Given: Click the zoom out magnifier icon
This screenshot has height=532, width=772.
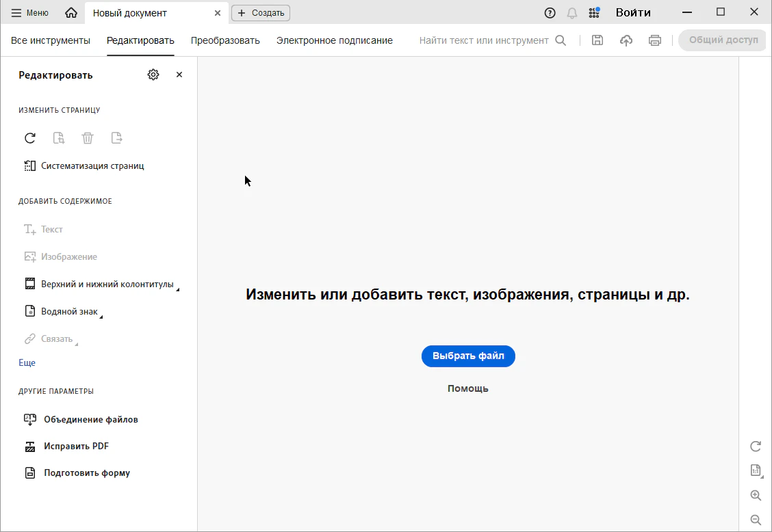Looking at the screenshot, I should pyautogui.click(x=756, y=520).
